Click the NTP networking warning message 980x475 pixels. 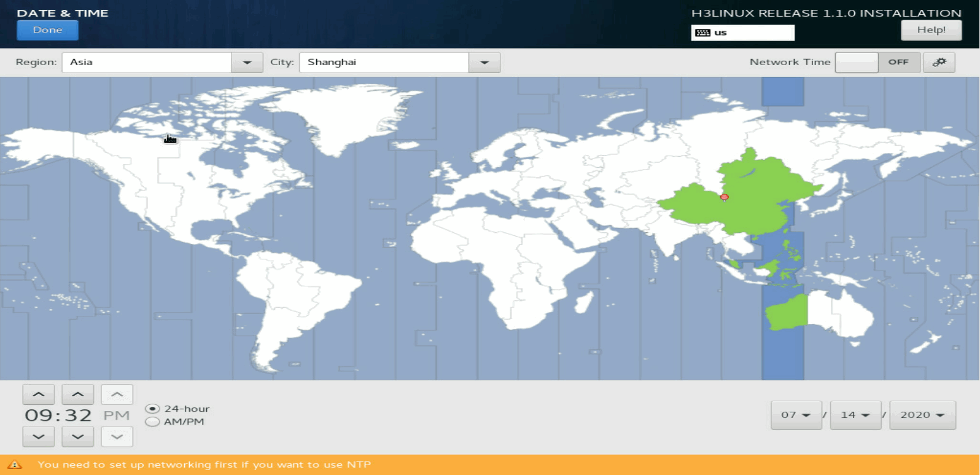click(x=204, y=465)
